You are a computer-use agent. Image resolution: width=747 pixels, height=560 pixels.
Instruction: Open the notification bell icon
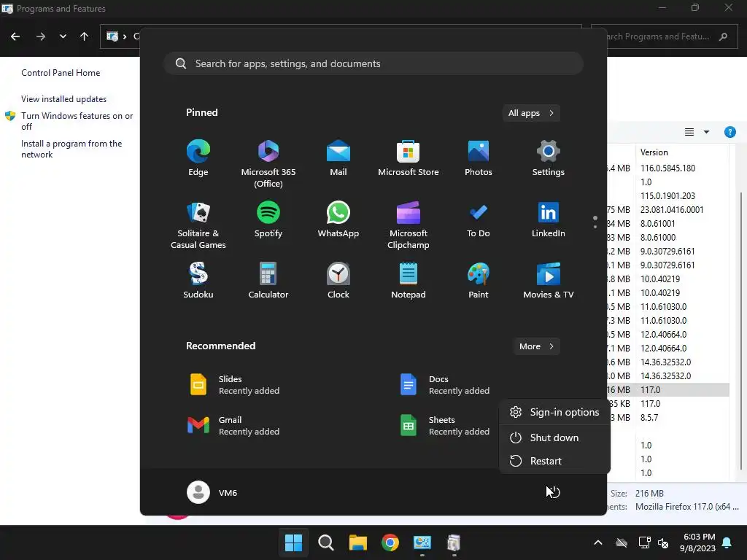pyautogui.click(x=727, y=542)
